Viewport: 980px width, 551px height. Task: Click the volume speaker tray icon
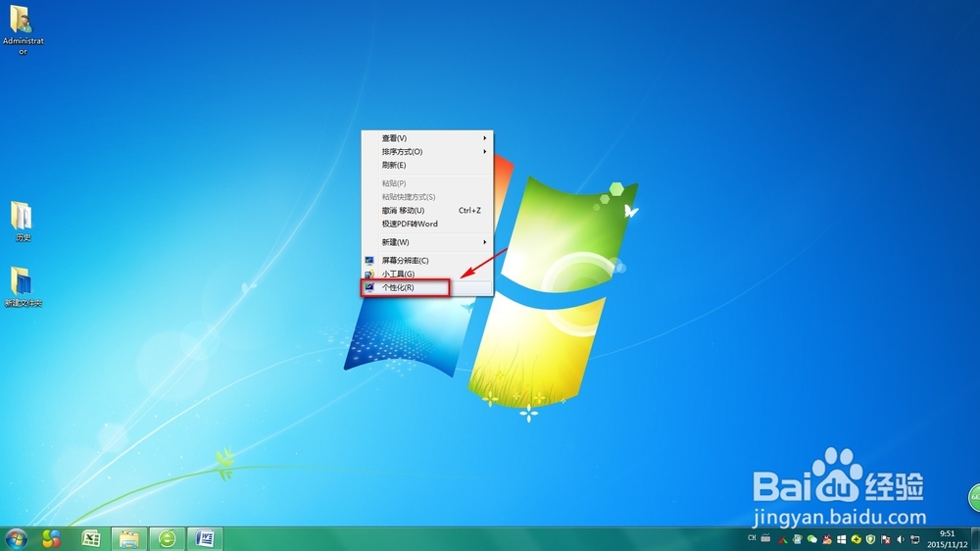(x=901, y=539)
